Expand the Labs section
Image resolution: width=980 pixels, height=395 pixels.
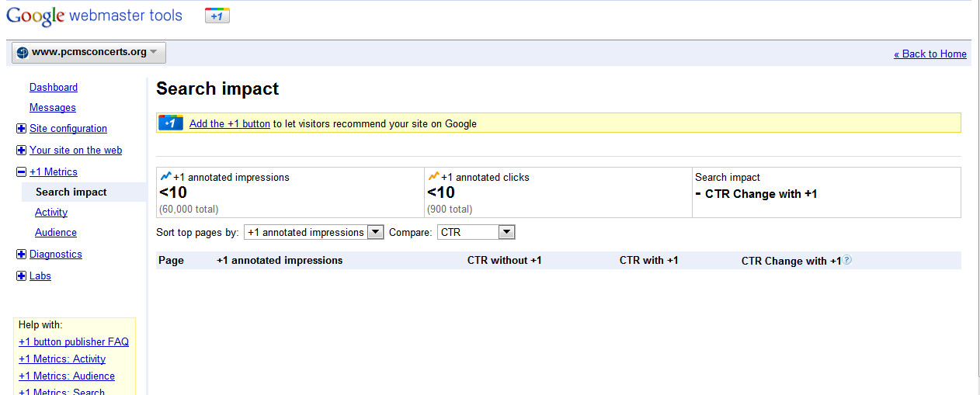tap(21, 276)
